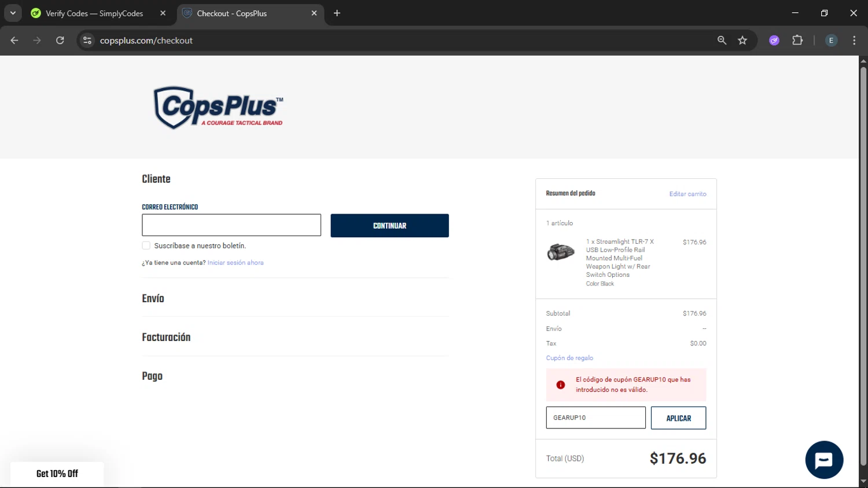Click the CopsPlus logo

(219, 108)
